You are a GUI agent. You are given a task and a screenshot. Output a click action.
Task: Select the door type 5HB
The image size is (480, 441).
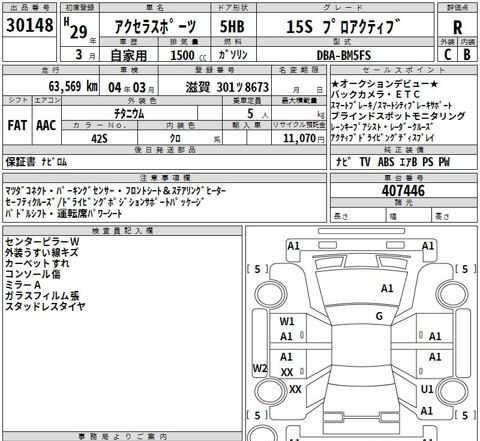point(232,27)
